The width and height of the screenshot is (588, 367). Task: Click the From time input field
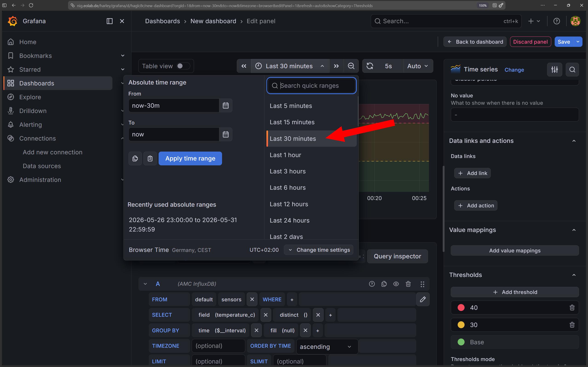(x=174, y=106)
